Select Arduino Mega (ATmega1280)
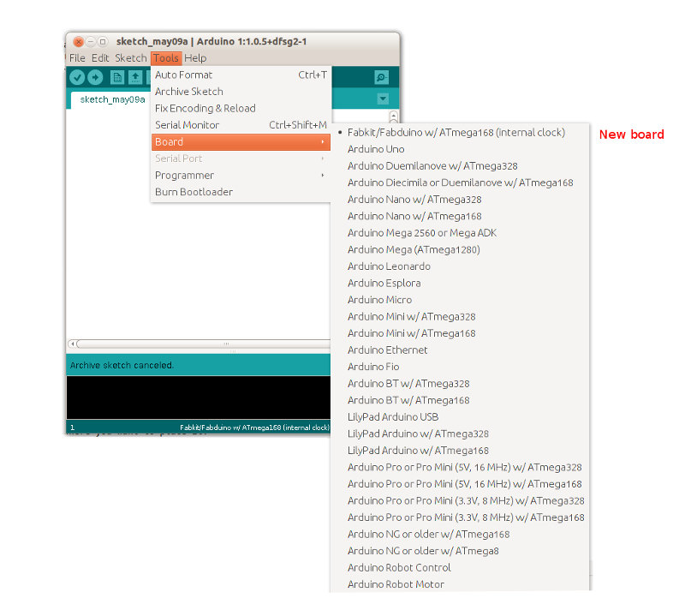Screen dimensions: 685x616 click(x=460, y=249)
